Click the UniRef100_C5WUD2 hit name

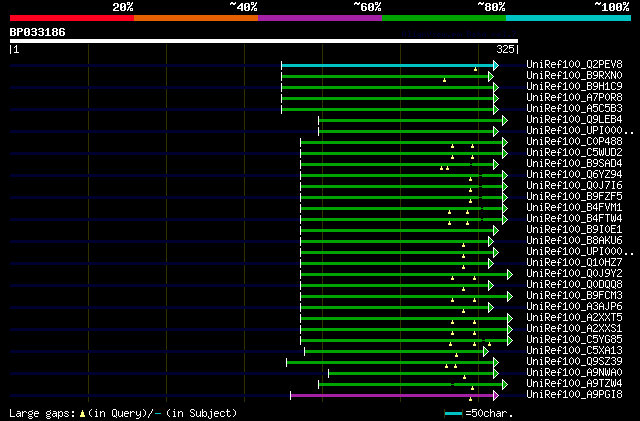click(574, 153)
